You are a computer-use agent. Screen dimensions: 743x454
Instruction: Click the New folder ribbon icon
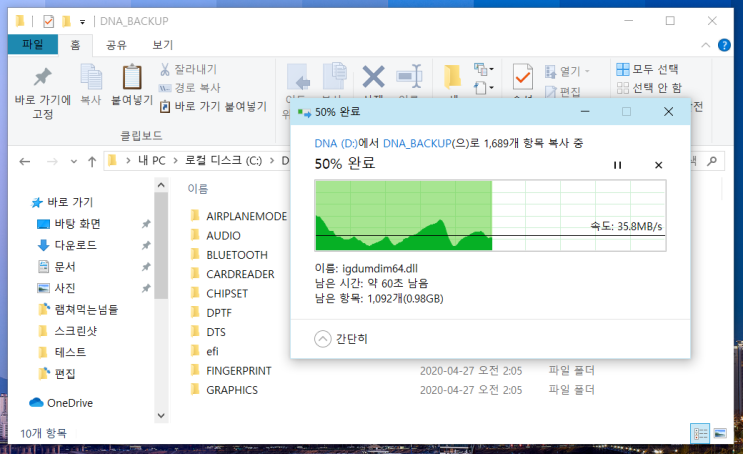[x=453, y=76]
